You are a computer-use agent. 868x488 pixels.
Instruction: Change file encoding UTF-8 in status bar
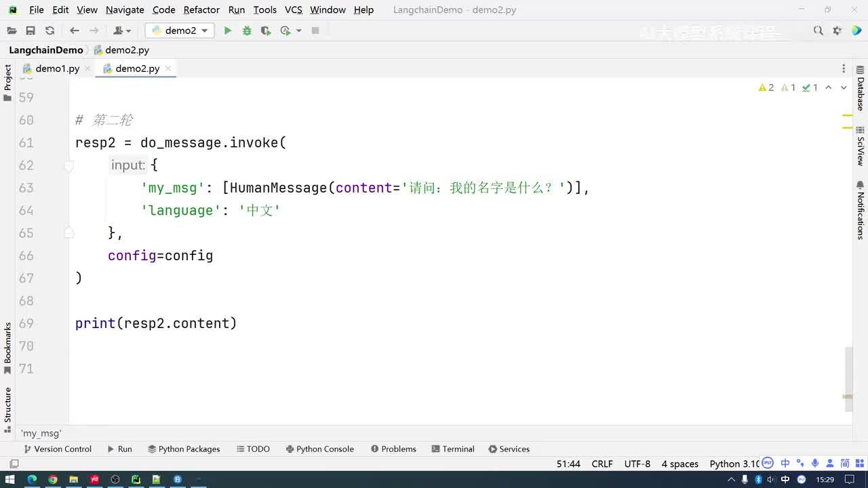point(637,464)
